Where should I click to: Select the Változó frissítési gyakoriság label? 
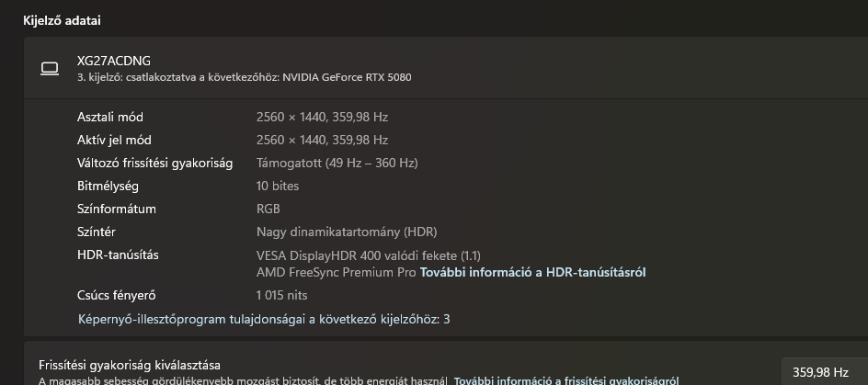[x=154, y=163]
